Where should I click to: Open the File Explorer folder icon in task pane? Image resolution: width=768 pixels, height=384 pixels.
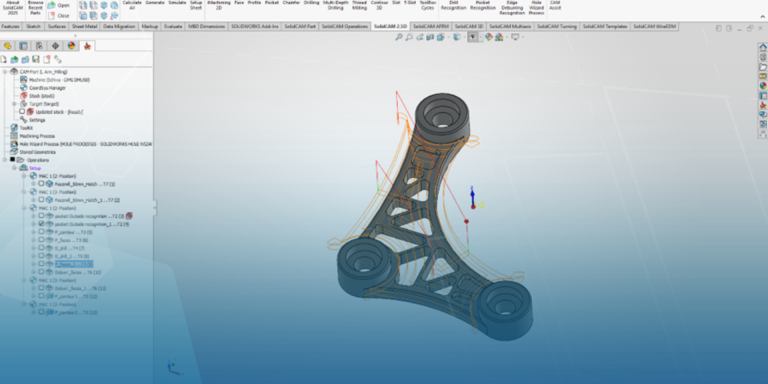tap(763, 67)
